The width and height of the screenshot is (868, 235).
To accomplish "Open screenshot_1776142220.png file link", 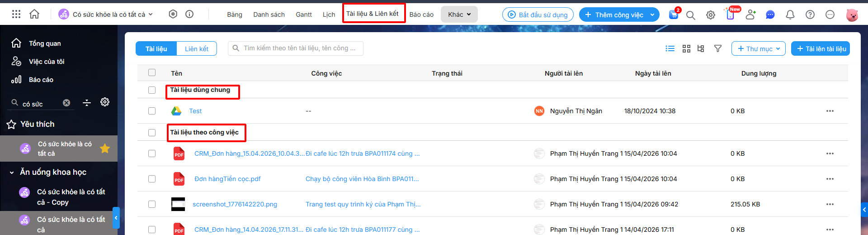I will click(235, 204).
